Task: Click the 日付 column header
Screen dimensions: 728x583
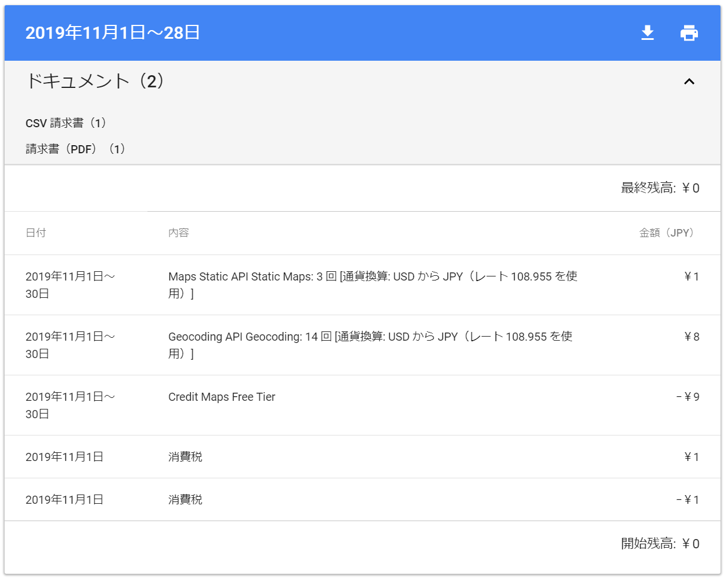Action: 36,233
